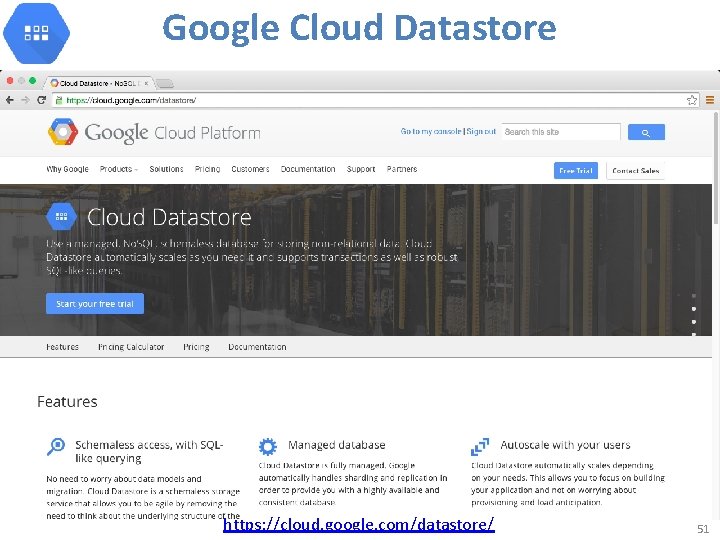Click the Schemaless access, with SQL-like querying heading

[x=149, y=451]
